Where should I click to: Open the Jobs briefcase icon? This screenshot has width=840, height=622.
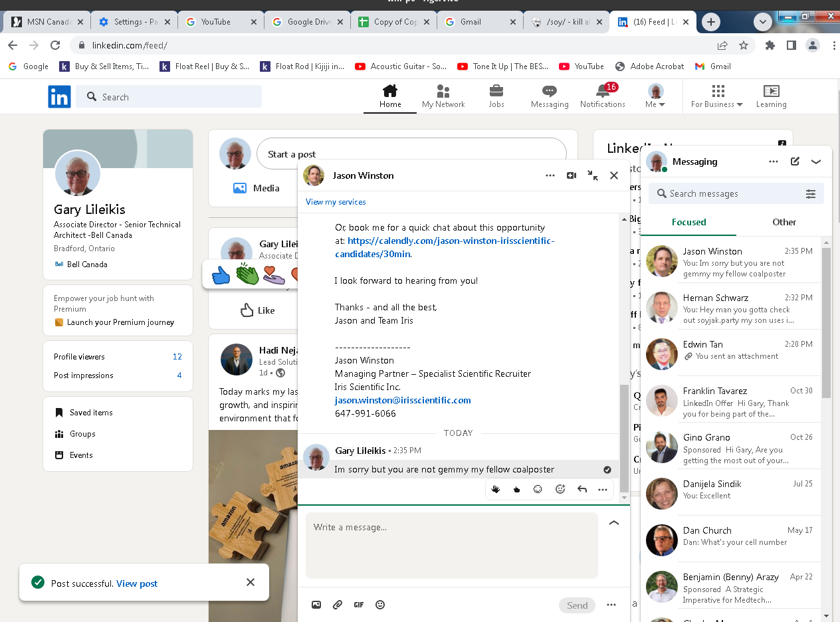496,96
